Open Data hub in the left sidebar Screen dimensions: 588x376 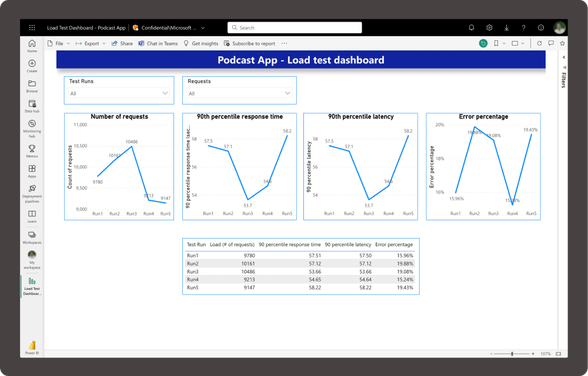pyautogui.click(x=32, y=106)
